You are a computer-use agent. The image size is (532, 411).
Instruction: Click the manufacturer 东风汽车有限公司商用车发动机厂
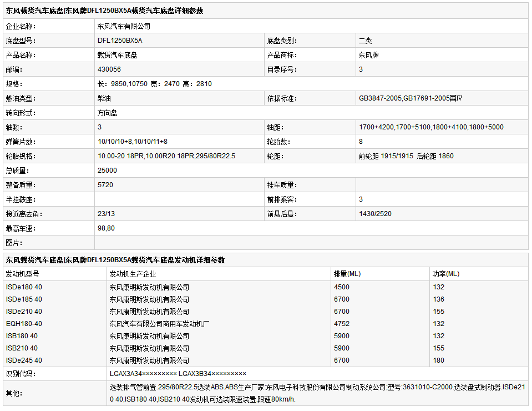pyautogui.click(x=159, y=324)
